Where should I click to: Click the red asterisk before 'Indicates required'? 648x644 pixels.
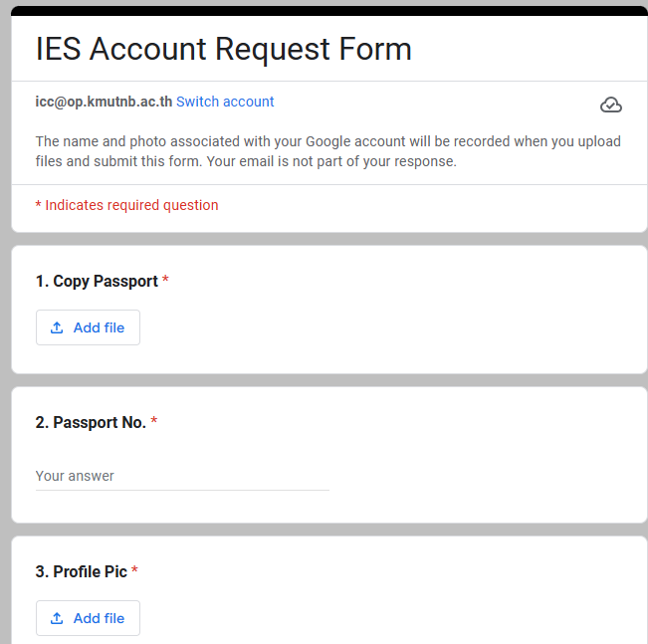point(39,204)
